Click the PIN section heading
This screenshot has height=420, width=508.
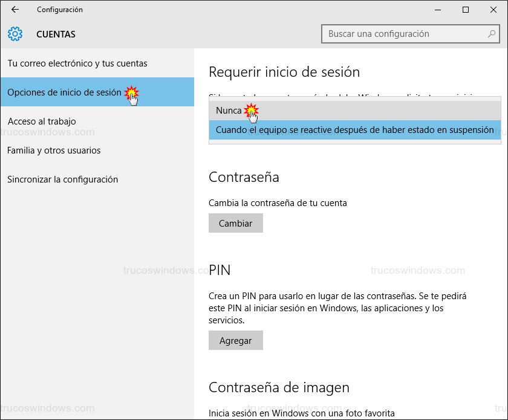(x=220, y=270)
